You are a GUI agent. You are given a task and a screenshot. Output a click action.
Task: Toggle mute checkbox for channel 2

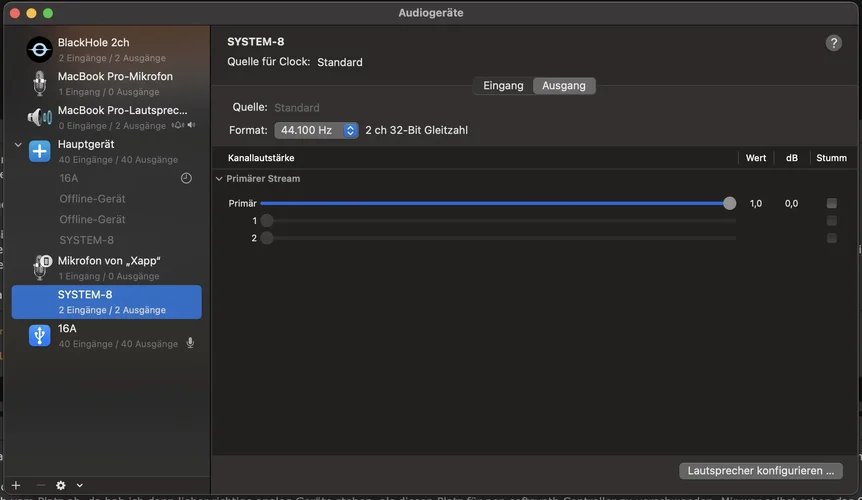point(831,238)
